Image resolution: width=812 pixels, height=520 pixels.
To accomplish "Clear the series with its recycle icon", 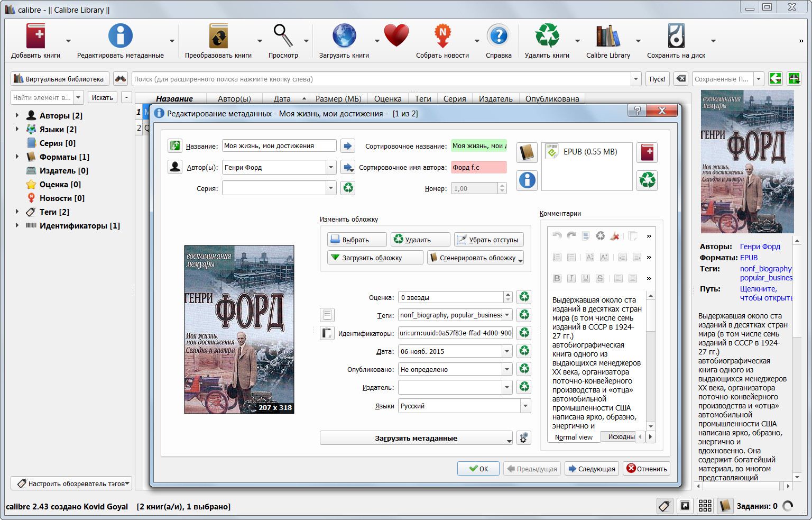I will tap(347, 188).
